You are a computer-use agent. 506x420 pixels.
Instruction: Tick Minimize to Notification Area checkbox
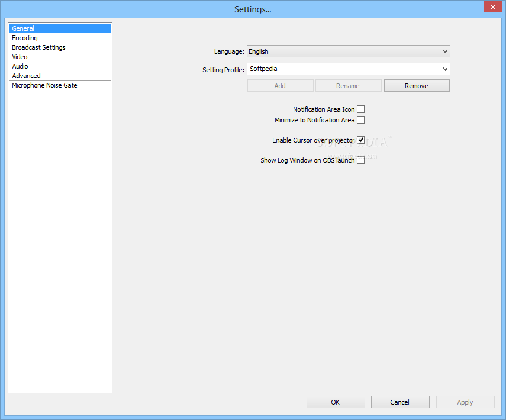[x=361, y=120]
